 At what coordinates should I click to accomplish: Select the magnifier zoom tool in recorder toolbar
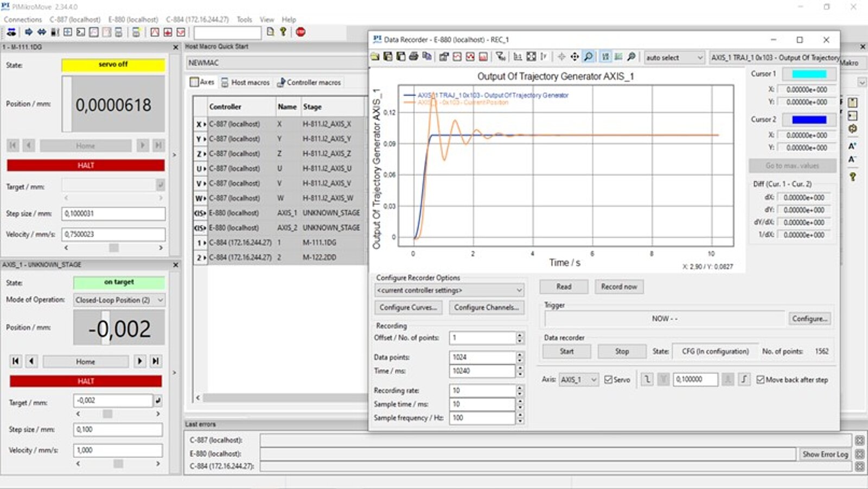pyautogui.click(x=588, y=56)
